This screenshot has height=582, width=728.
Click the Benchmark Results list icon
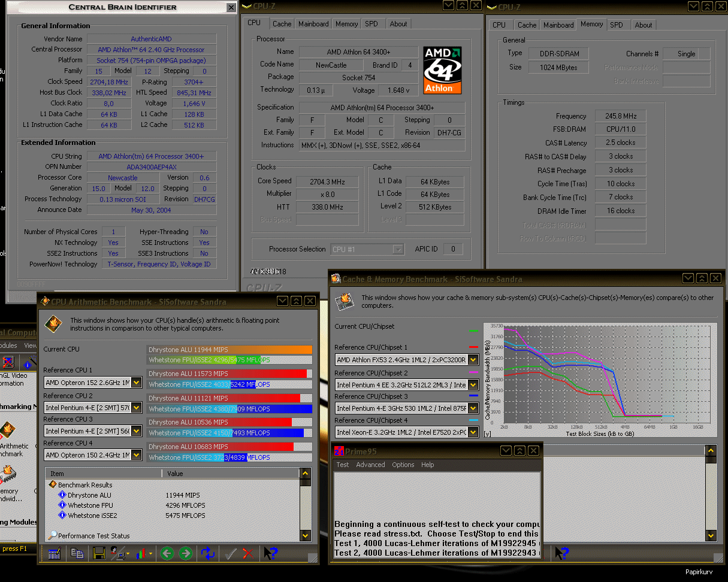pyautogui.click(x=53, y=485)
